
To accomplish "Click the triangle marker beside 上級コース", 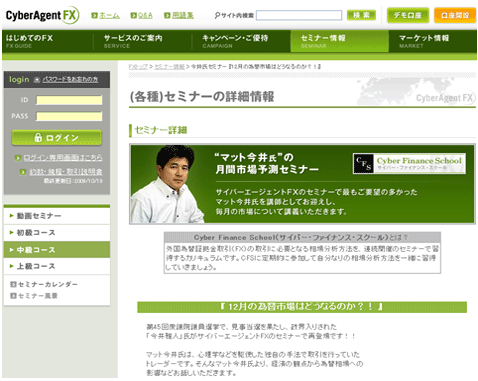I will [12, 266].
